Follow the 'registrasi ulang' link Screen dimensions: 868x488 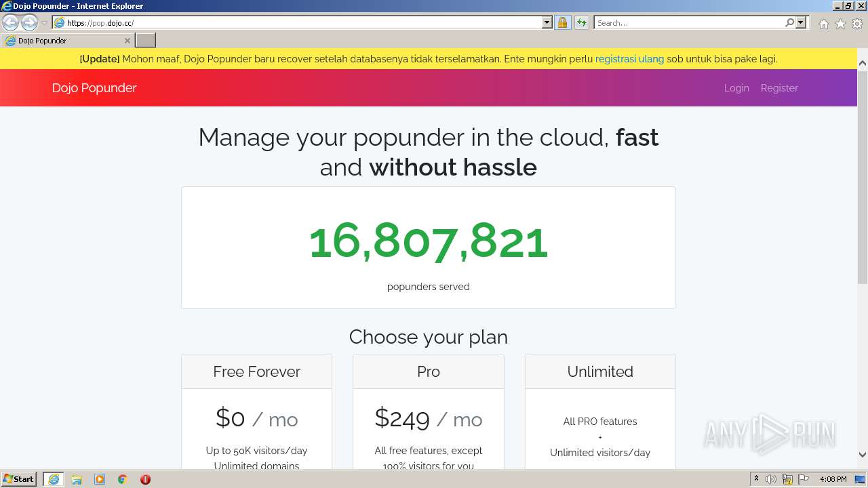click(629, 59)
